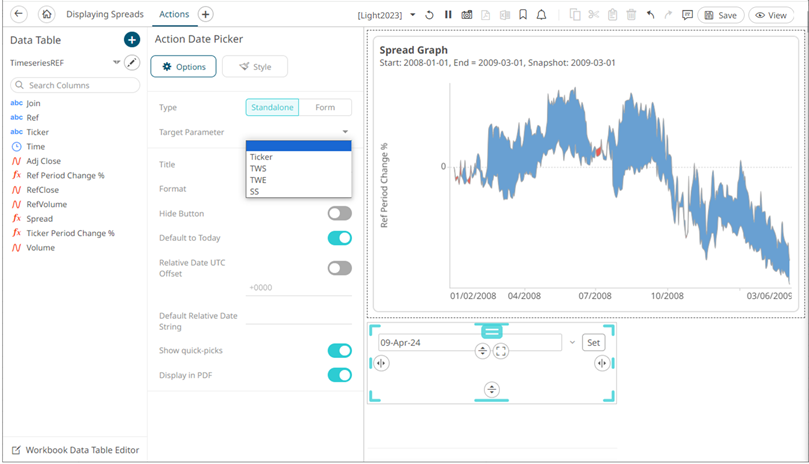Expand the TimeseriesREF data table dropdown

point(117,62)
